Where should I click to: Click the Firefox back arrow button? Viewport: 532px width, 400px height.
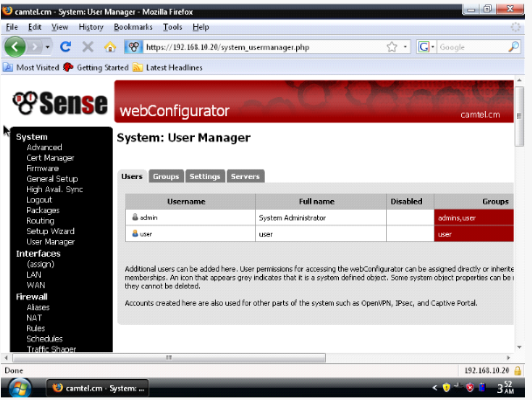click(x=16, y=46)
